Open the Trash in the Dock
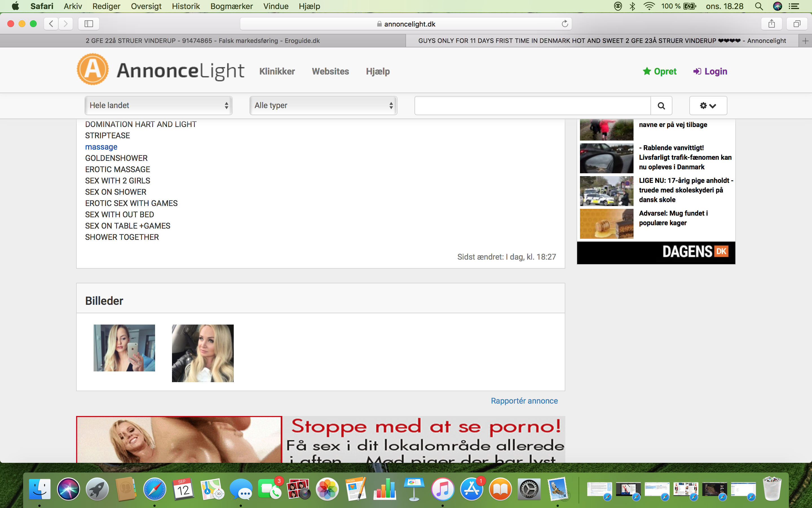This screenshot has width=812, height=508. click(x=772, y=489)
